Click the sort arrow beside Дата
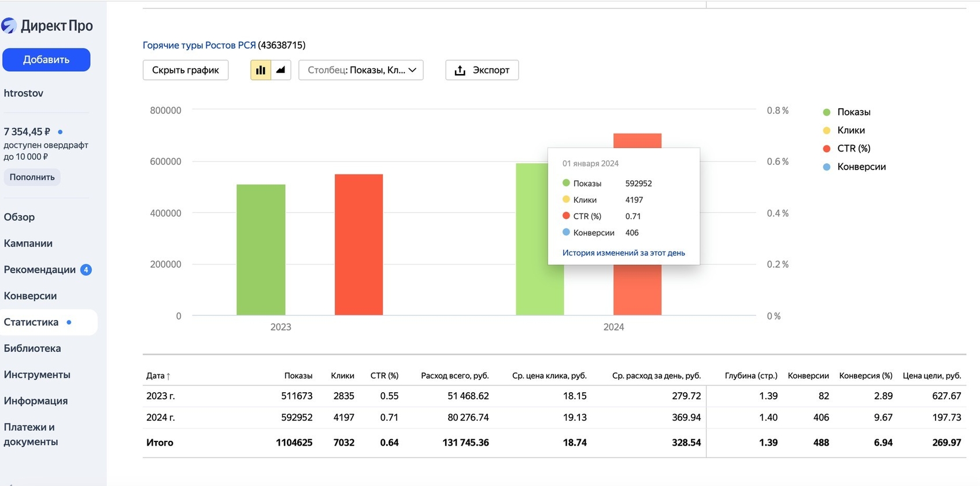980x486 pixels. pos(168,376)
